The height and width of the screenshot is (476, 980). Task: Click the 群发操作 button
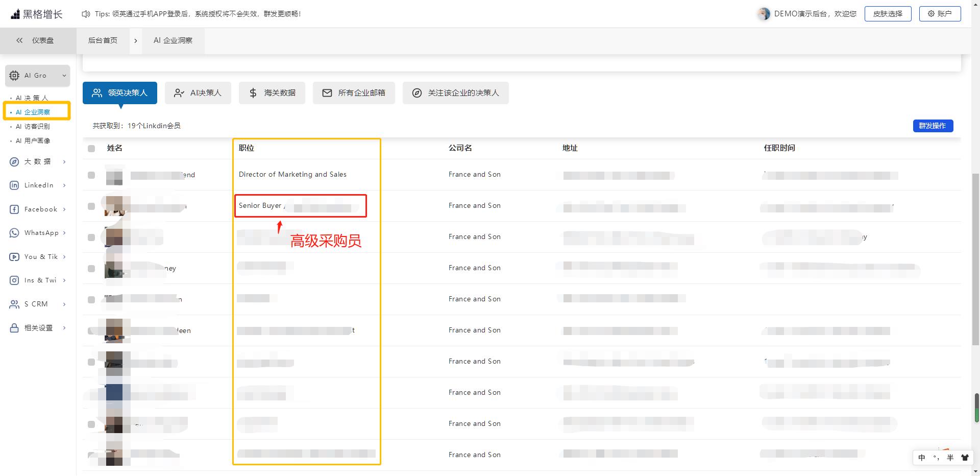point(933,126)
